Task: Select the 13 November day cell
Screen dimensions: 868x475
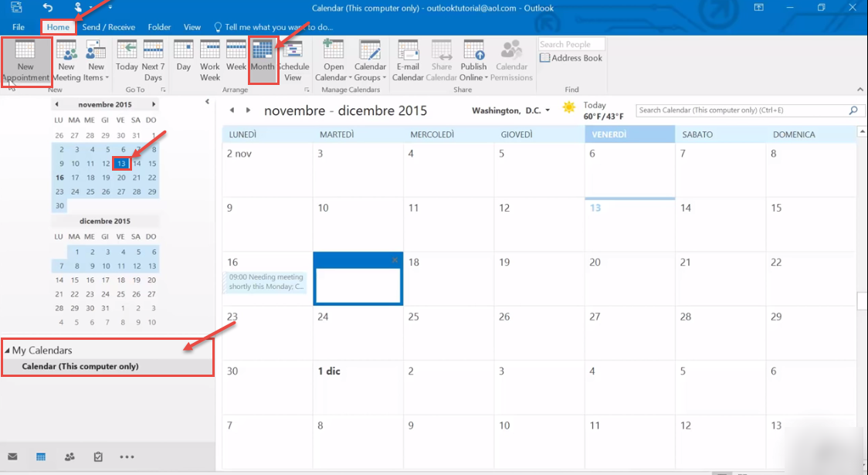Action: click(x=629, y=225)
